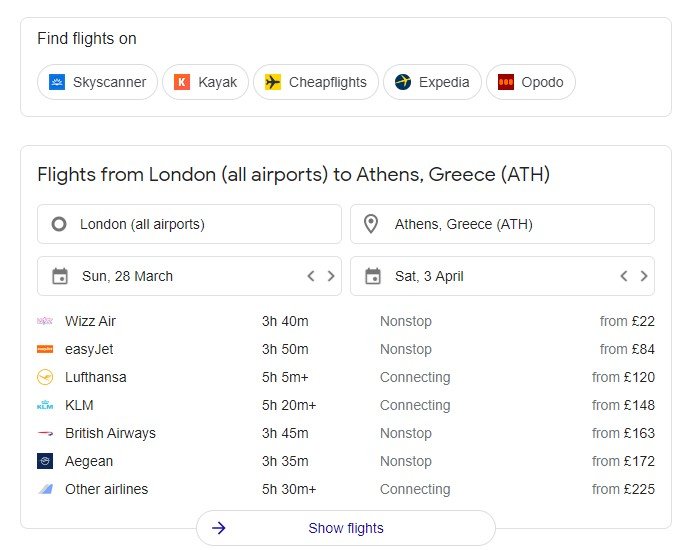689x550 pixels.
Task: Move return date one day later
Action: point(644,276)
